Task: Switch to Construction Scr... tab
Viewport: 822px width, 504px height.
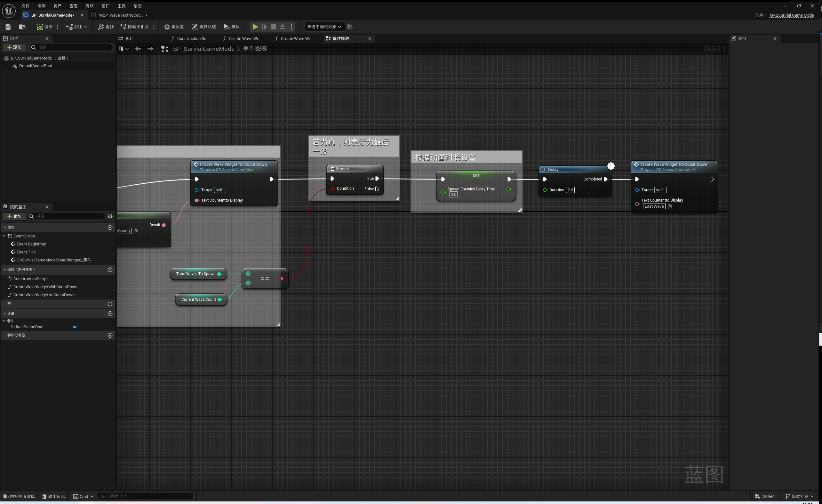Action: point(191,38)
